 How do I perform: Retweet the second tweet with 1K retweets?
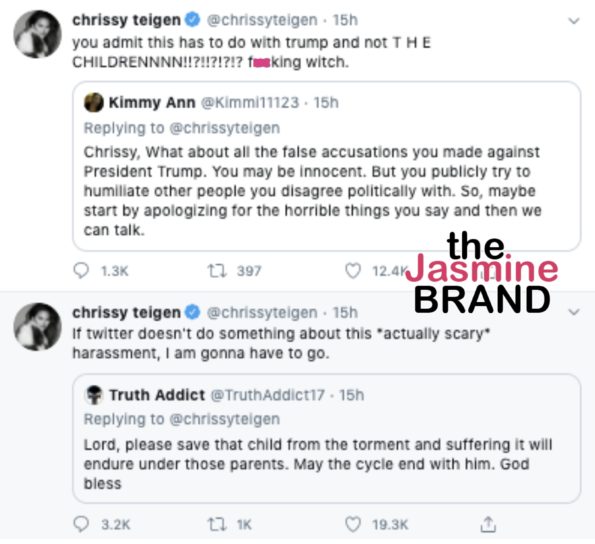(x=217, y=524)
